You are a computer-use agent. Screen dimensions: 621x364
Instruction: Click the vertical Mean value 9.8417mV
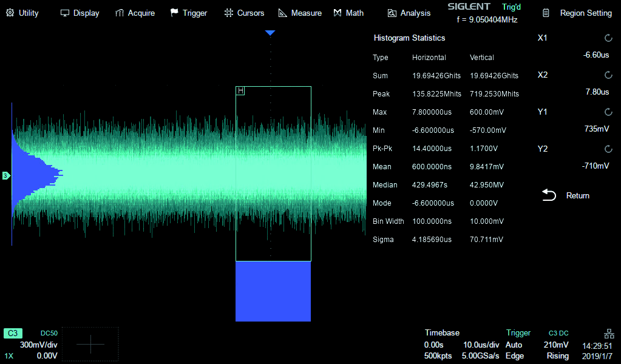tap(487, 167)
